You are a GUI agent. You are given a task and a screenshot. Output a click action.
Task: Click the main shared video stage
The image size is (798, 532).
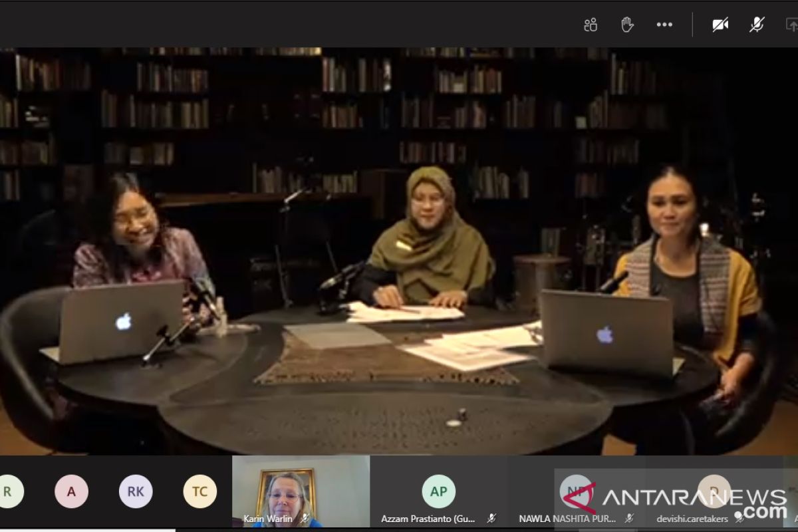399,253
